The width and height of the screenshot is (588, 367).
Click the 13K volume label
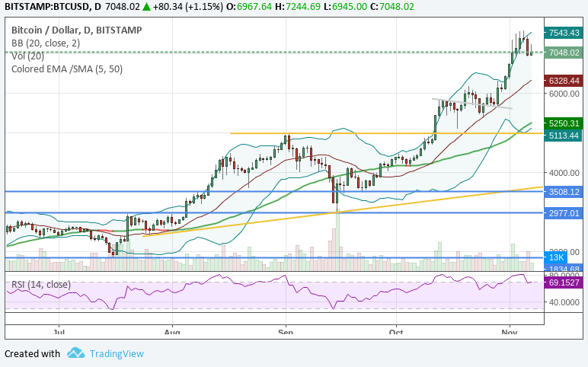coord(556,257)
